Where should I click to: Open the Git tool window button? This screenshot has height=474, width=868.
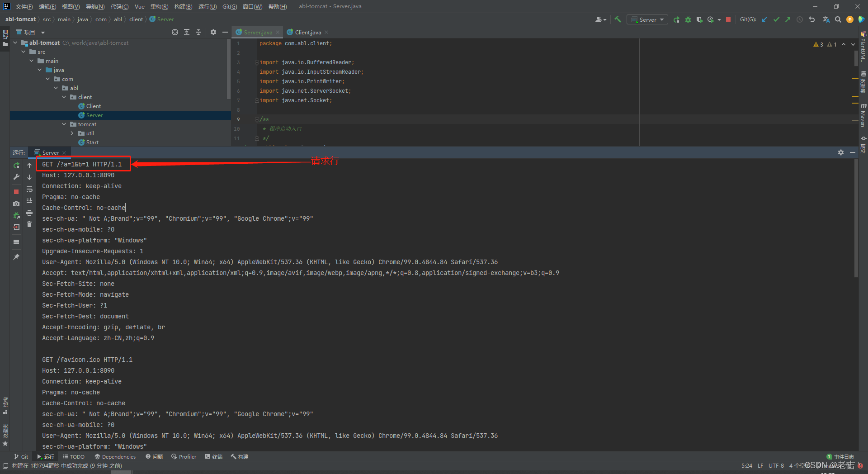[x=21, y=456]
